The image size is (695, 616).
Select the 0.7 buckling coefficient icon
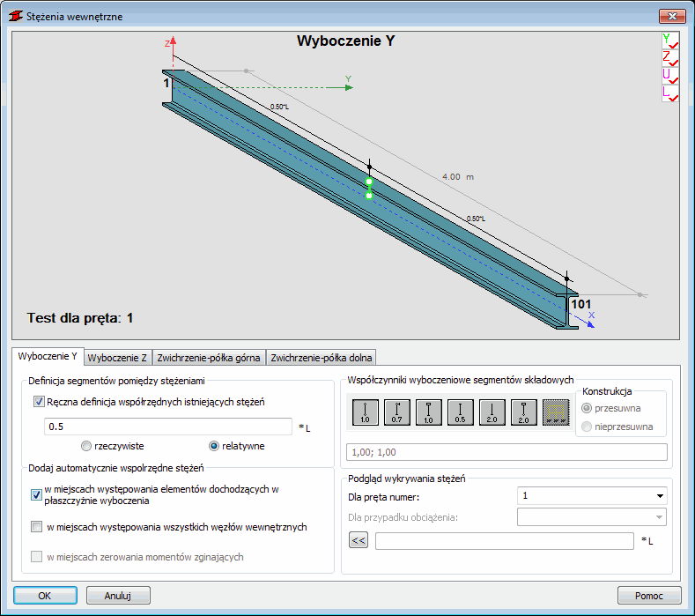pyautogui.click(x=396, y=412)
